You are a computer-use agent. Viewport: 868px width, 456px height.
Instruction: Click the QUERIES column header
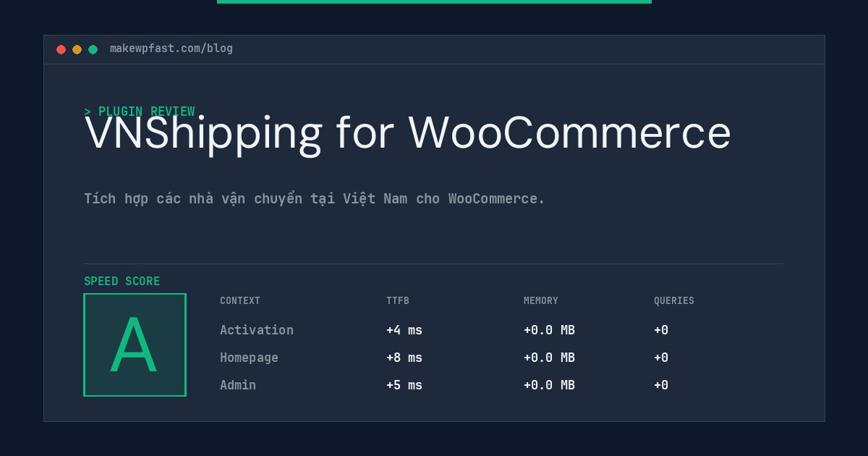coord(674,300)
